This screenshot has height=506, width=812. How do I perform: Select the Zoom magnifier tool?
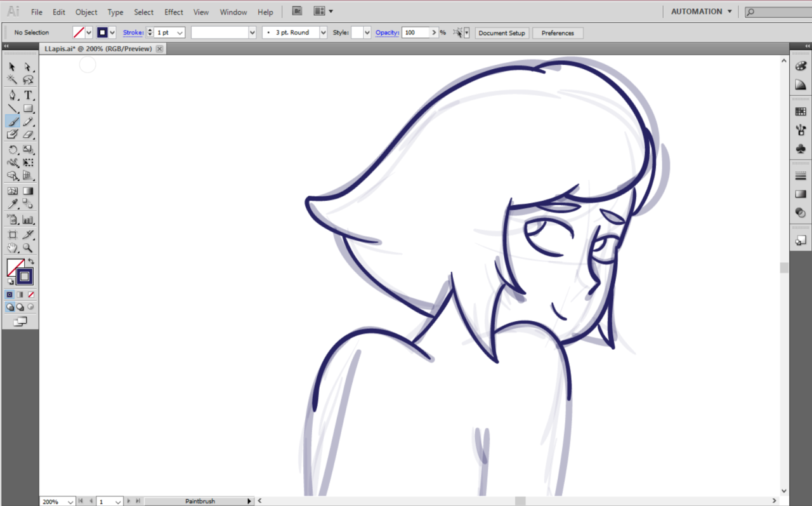pos(28,248)
